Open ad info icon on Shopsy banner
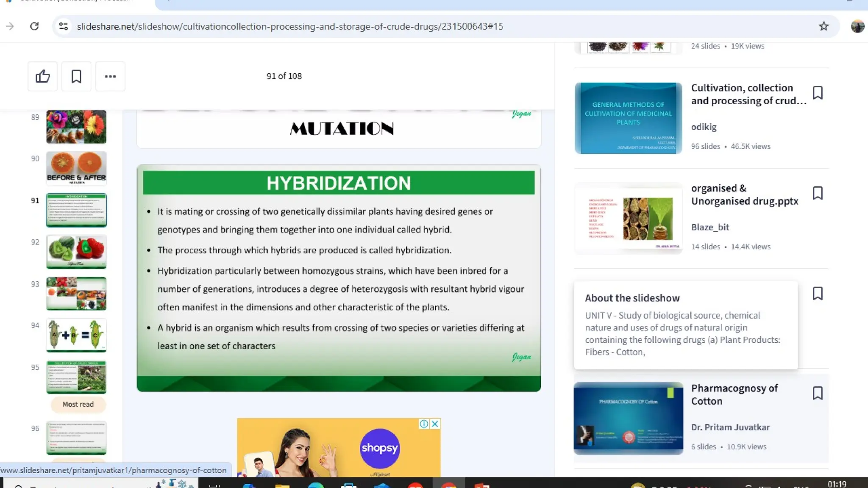868x488 pixels. click(x=423, y=424)
